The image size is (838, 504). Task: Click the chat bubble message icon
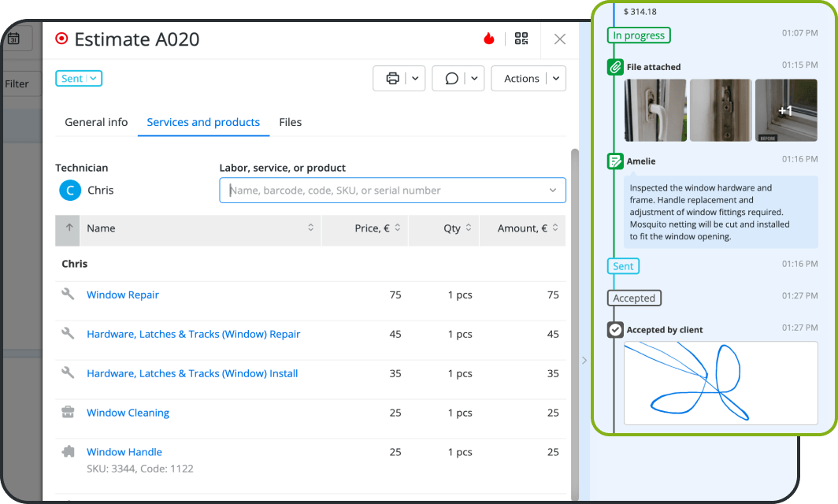pos(451,79)
